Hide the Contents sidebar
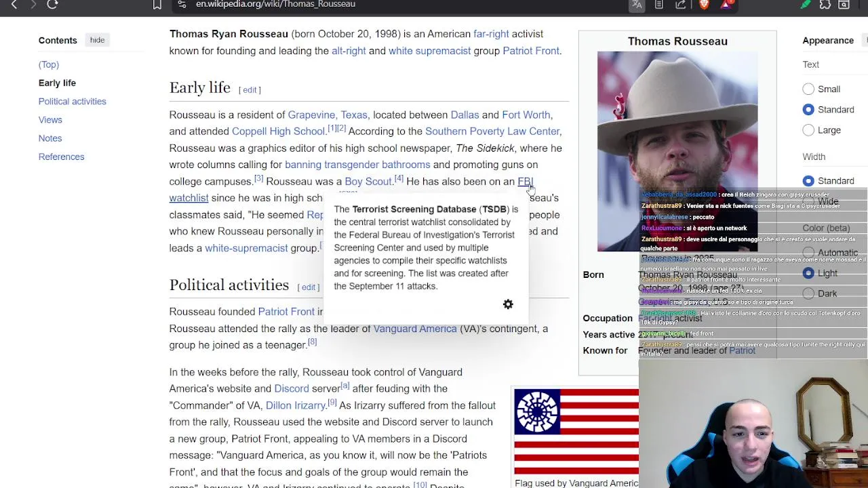 [x=97, y=40]
